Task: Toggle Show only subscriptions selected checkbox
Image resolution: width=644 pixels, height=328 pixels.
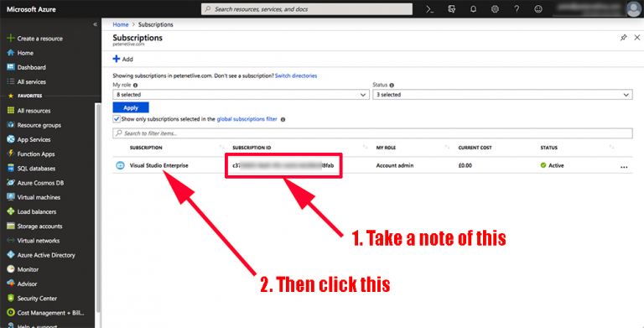Action: (x=117, y=119)
